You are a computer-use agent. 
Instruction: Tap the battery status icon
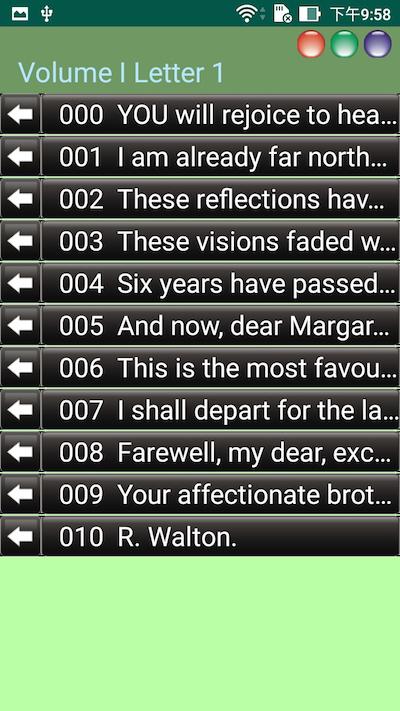pyautogui.click(x=310, y=14)
